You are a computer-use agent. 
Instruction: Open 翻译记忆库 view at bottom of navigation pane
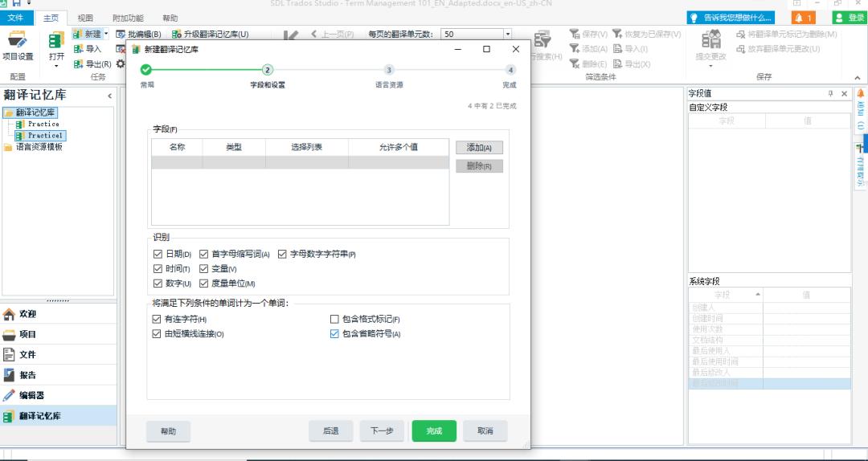pyautogui.click(x=58, y=415)
